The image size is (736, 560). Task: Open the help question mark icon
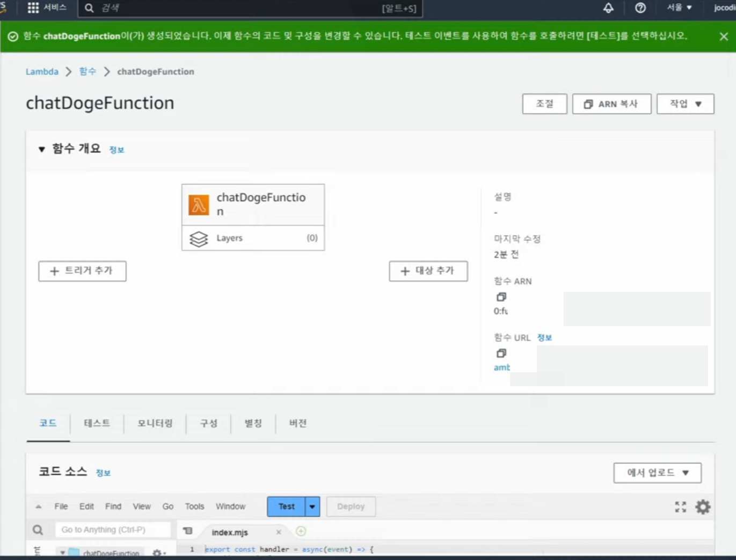click(x=640, y=8)
